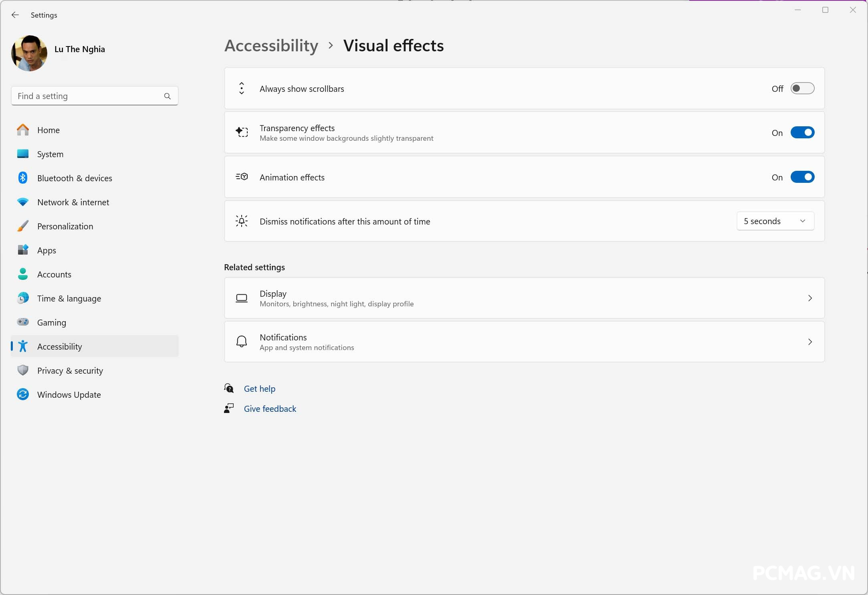
Task: Click the search magnifier icon
Action: pos(168,96)
